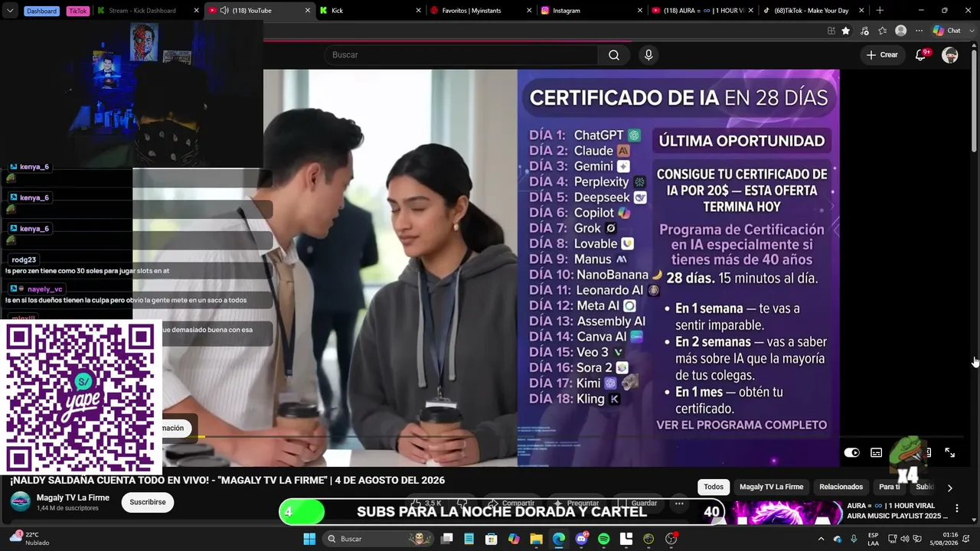
Task: Switch to the Favoritos | Myinstants tab
Action: [x=481, y=11]
